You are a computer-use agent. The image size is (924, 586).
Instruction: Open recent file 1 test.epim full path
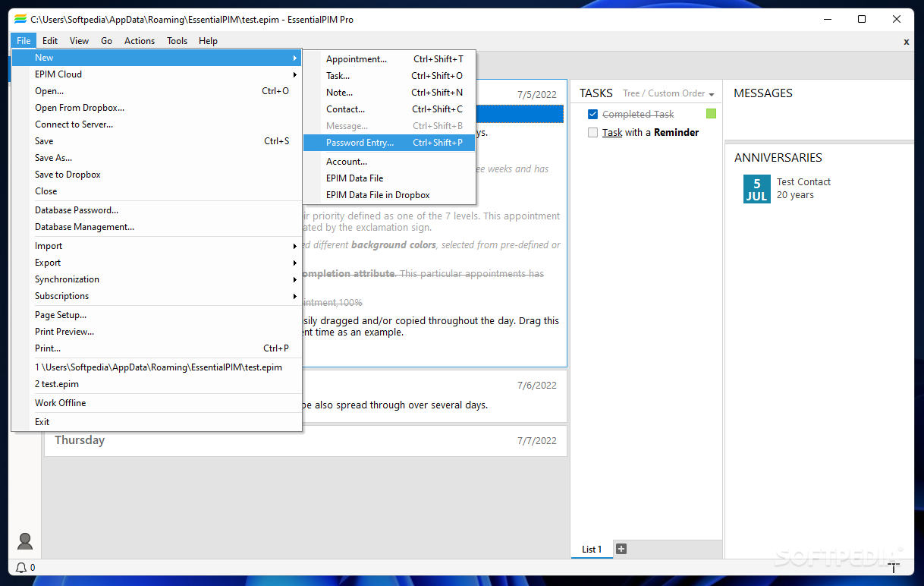point(157,367)
